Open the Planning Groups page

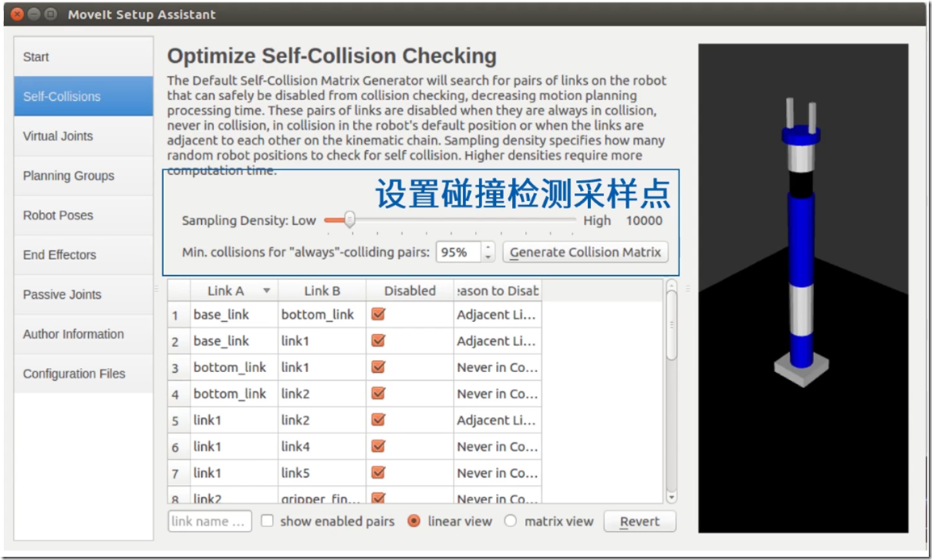(x=83, y=176)
